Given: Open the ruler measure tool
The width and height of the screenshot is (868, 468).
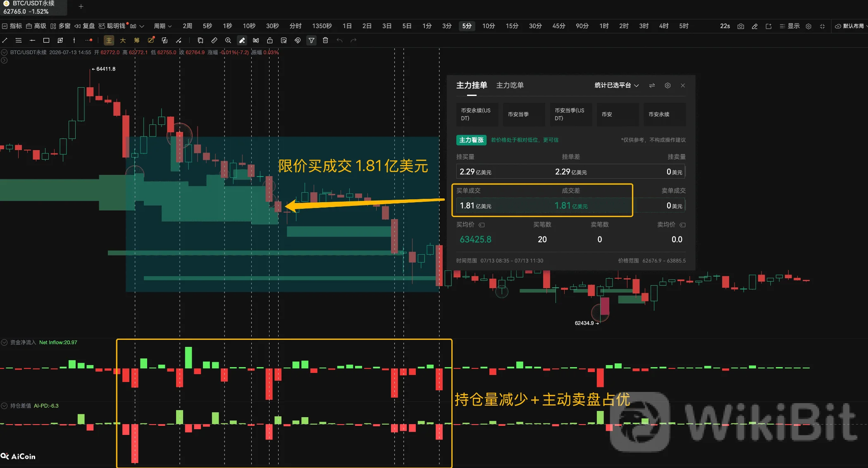Looking at the screenshot, I should point(214,41).
